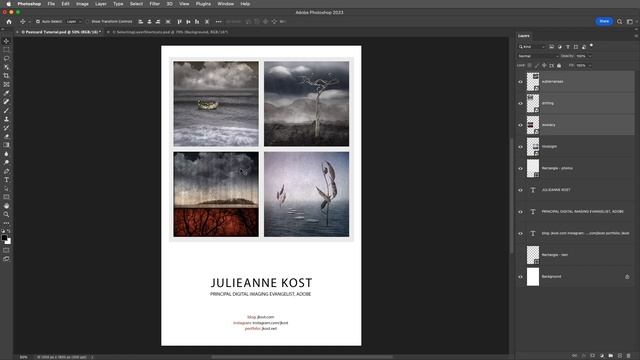This screenshot has height=360, width=640.
Task: Open the blend mode Normal dropdown
Action: pos(538,56)
